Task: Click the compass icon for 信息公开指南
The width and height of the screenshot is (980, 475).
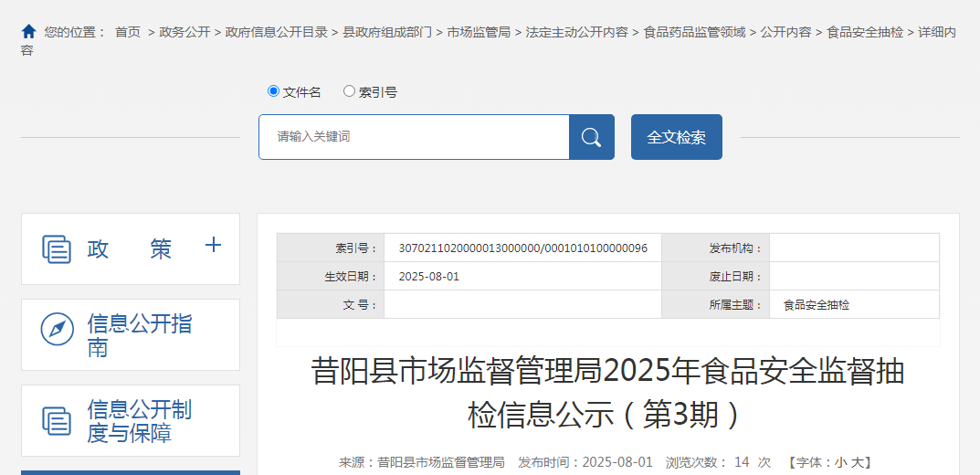Action: 57,329
